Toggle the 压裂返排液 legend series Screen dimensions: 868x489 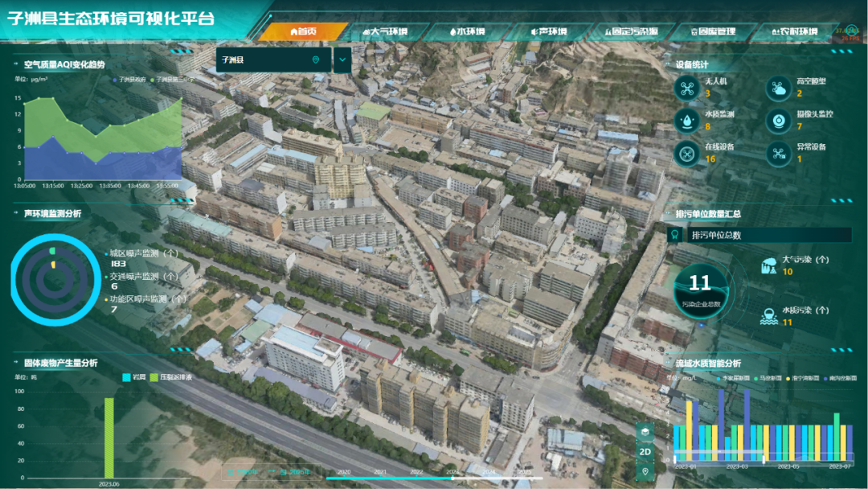154,376
